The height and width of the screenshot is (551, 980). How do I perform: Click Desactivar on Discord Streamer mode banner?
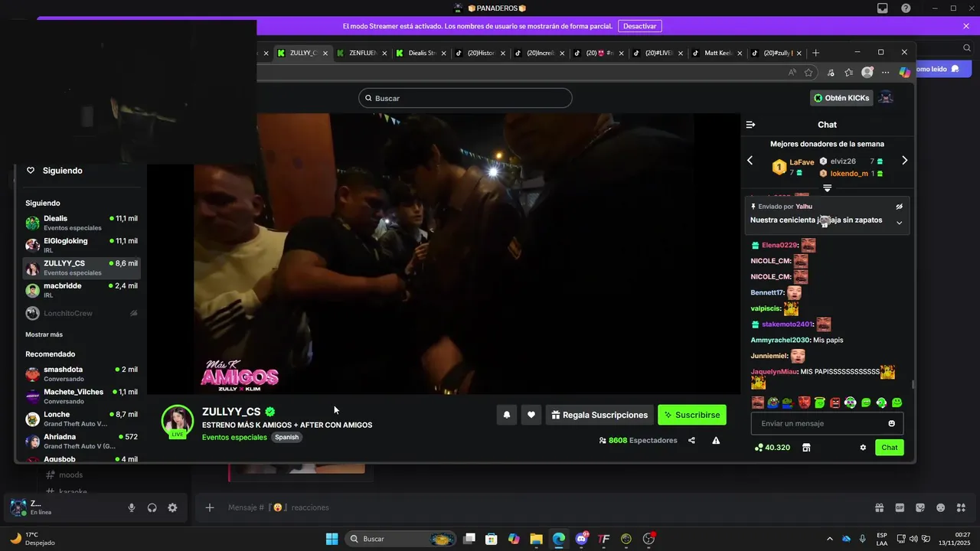(639, 26)
